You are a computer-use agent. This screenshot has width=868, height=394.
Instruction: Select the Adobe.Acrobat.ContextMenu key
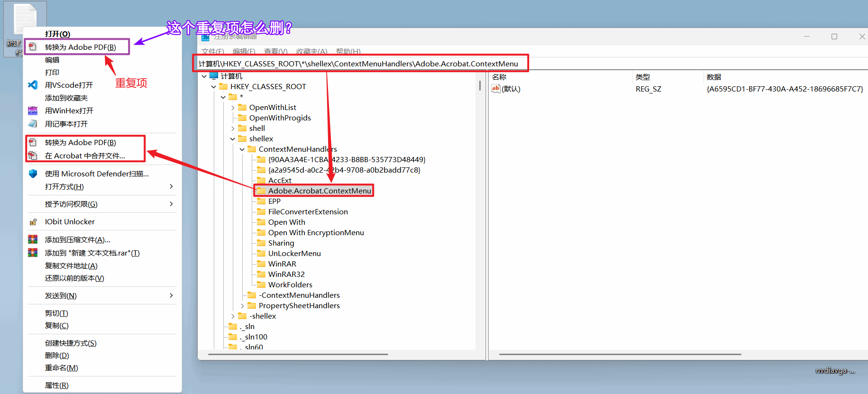(x=320, y=191)
